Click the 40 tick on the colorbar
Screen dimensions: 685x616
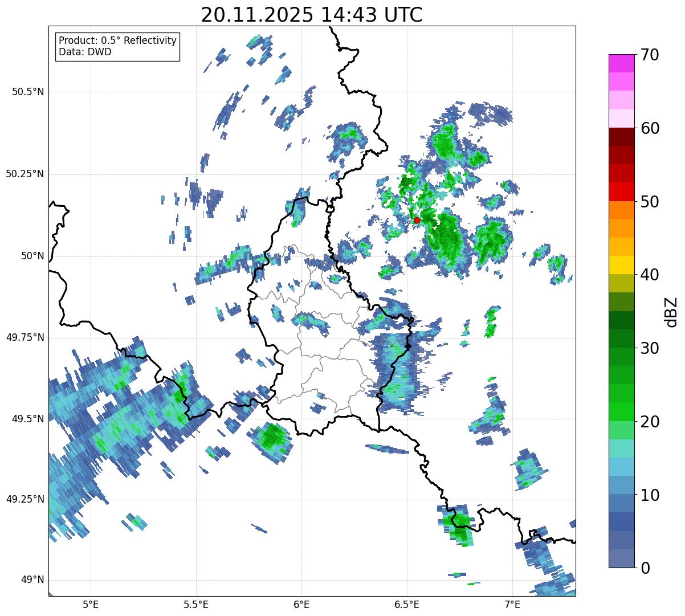[x=649, y=275]
